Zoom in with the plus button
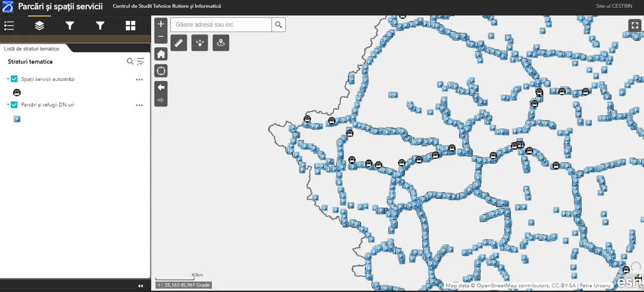 coord(161,24)
